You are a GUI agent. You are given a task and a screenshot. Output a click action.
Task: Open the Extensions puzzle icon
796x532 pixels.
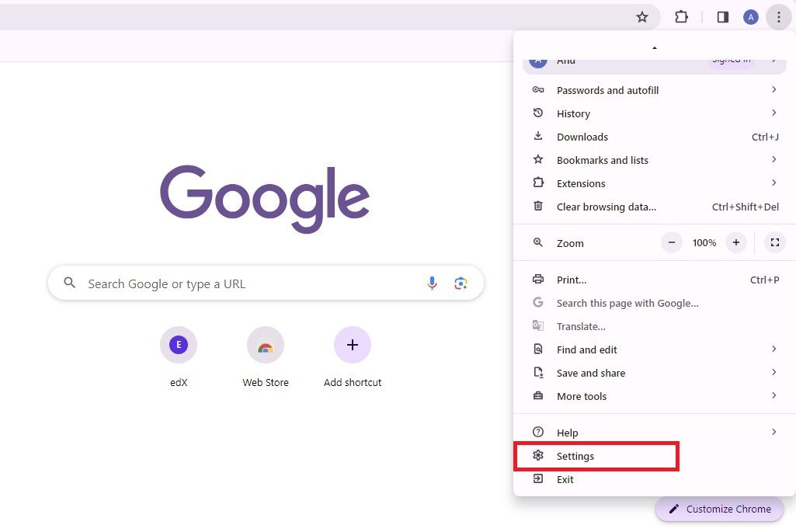(681, 16)
